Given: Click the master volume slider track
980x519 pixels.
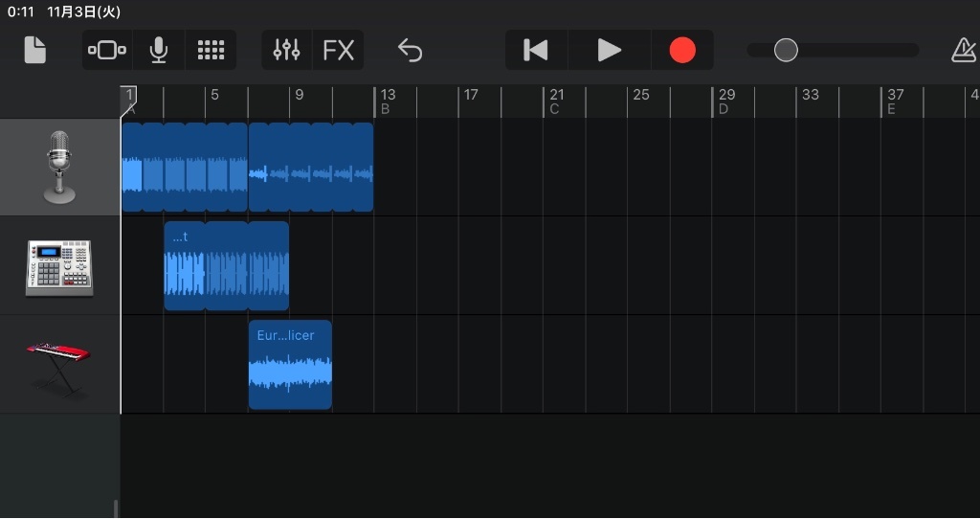Looking at the screenshot, I should tap(833, 50).
